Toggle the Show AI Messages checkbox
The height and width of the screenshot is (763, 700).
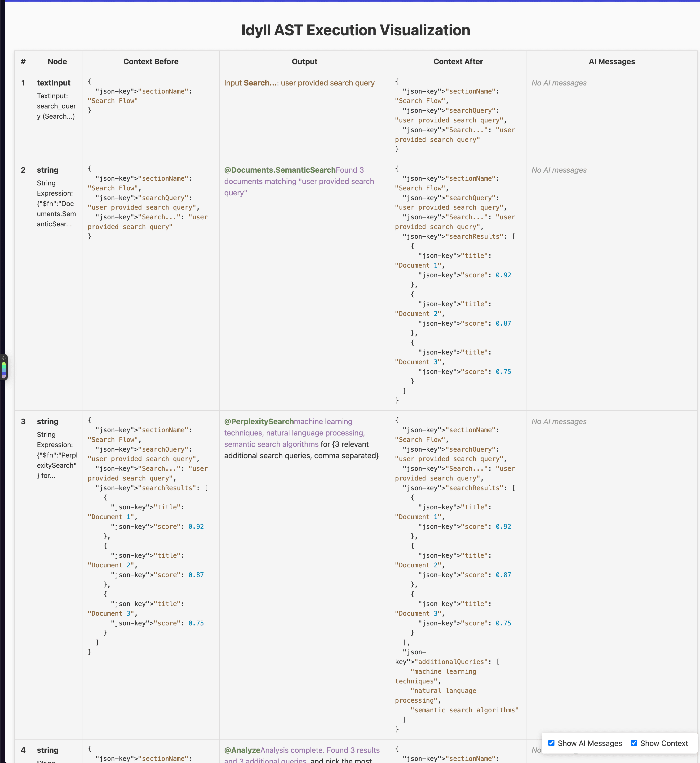(552, 743)
